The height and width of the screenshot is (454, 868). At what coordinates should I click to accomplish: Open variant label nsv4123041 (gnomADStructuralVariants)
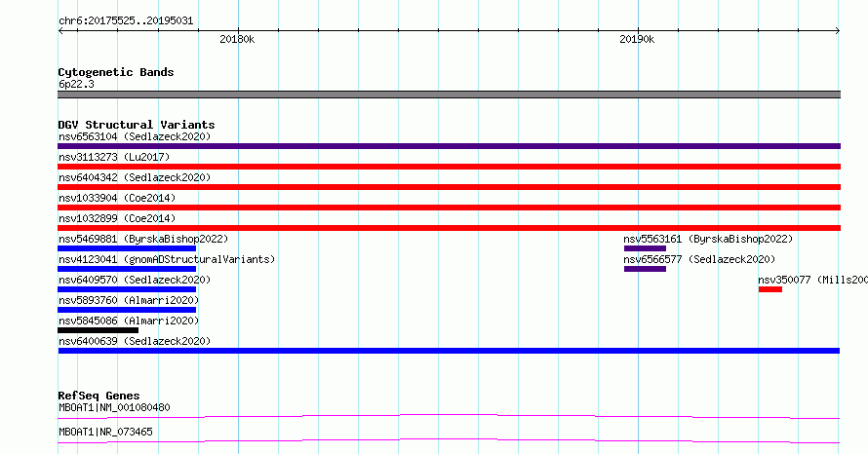click(167, 259)
